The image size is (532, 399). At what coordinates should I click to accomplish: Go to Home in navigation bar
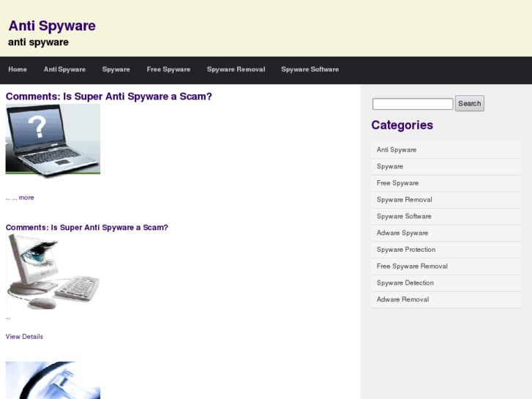18,70
